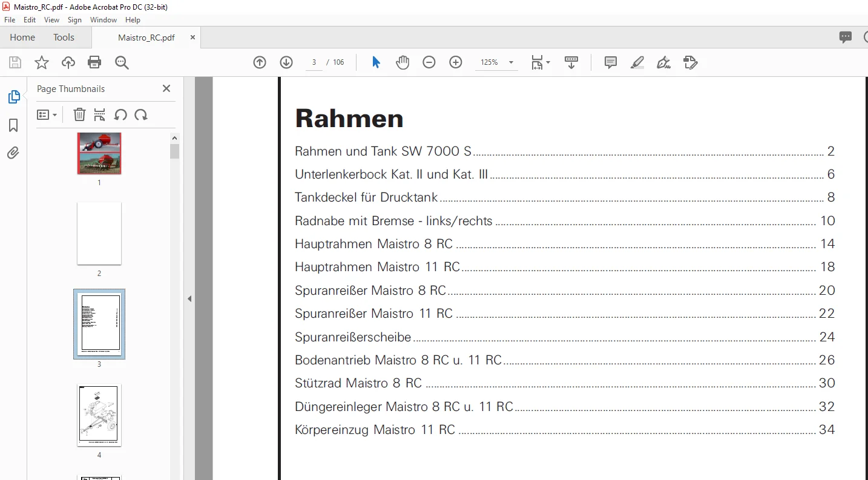Click the Save file icon
The width and height of the screenshot is (868, 480).
(15, 62)
